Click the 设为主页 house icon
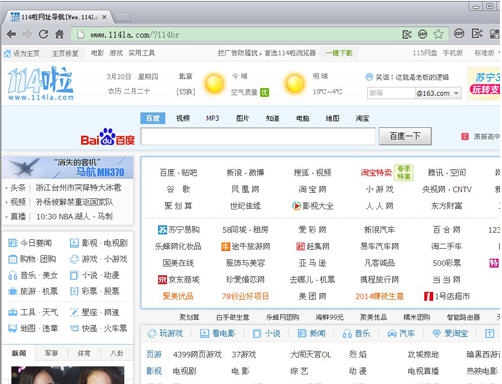502x384 pixels. pyautogui.click(x=7, y=53)
